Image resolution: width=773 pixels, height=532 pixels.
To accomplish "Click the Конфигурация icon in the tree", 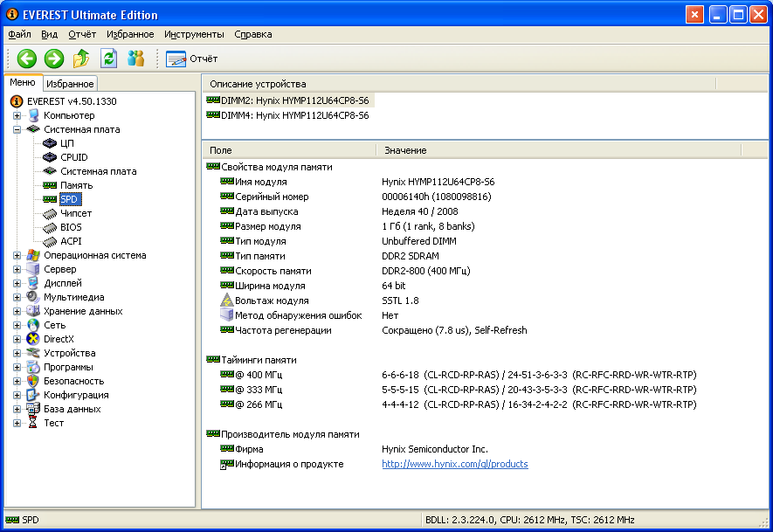I will [33, 395].
